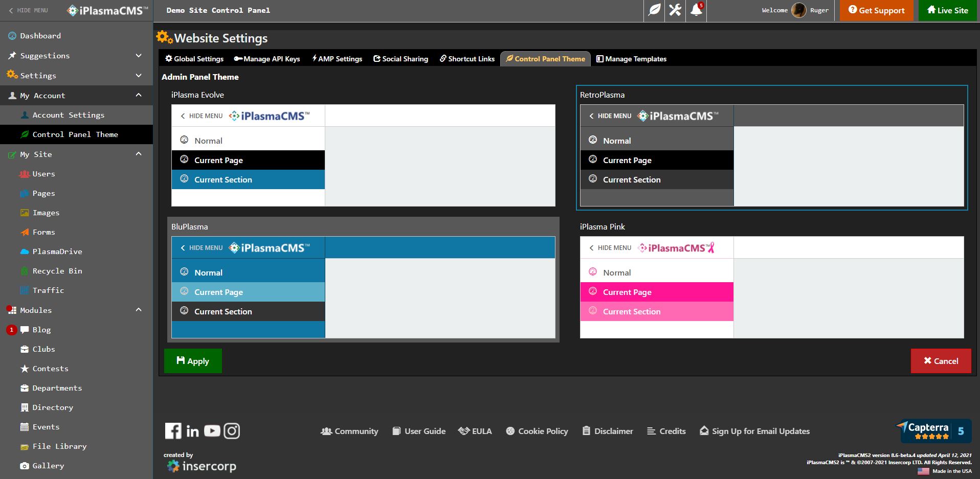Open the AMP Settings tab
The height and width of the screenshot is (479, 980).
[337, 59]
